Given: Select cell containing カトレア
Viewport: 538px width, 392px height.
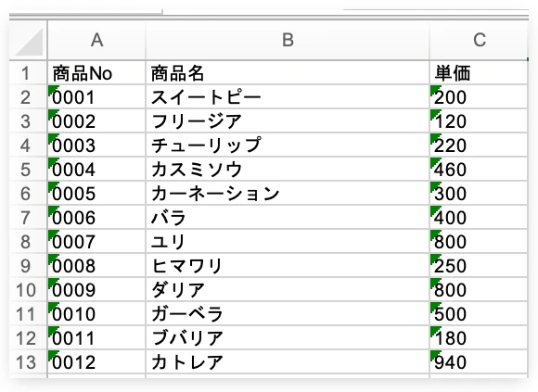Looking at the screenshot, I should click(288, 361).
